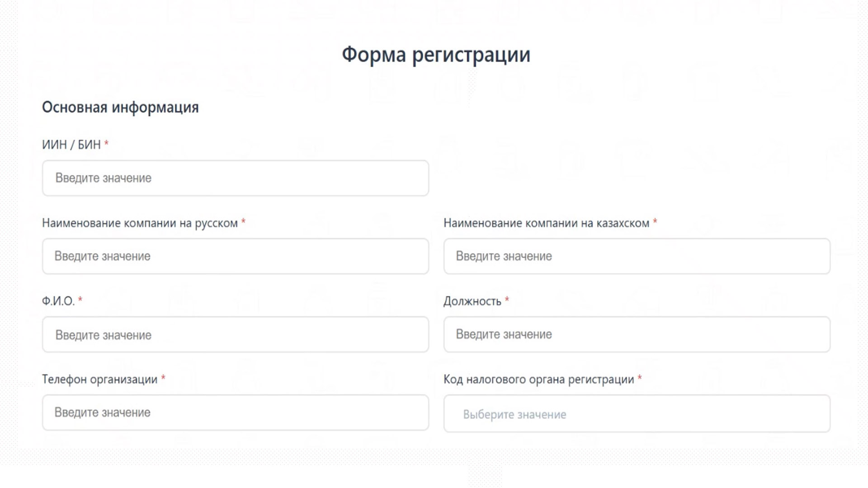
Task: Click the ИИН / БИН input field
Action: pyautogui.click(x=235, y=178)
